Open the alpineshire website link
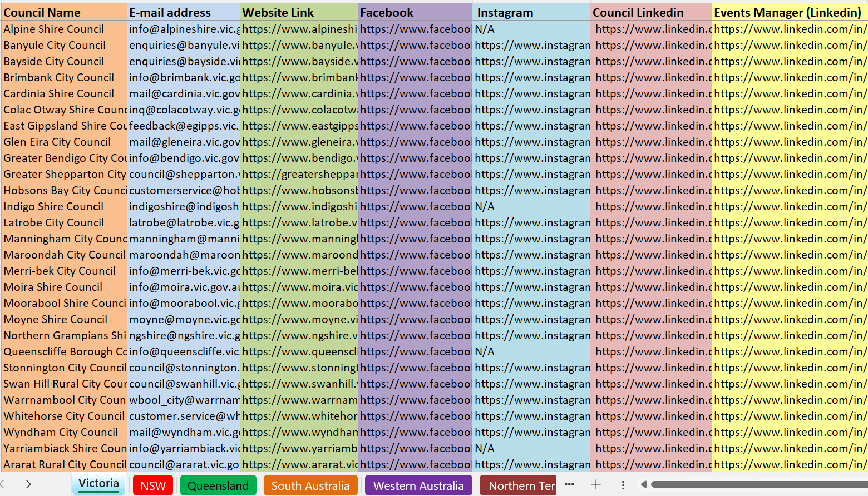 click(x=299, y=29)
